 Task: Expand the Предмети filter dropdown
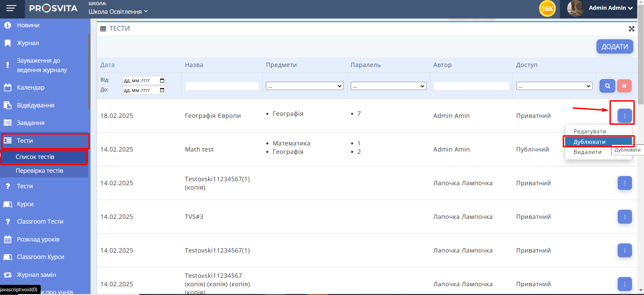(x=304, y=86)
